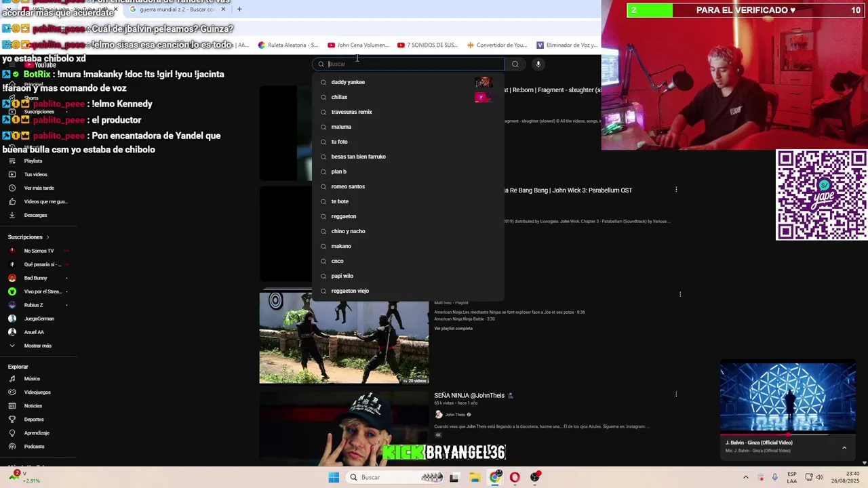The width and height of the screenshot is (868, 488).
Task: Expand 'Mostrar más' subscriptions
Action: [37, 346]
